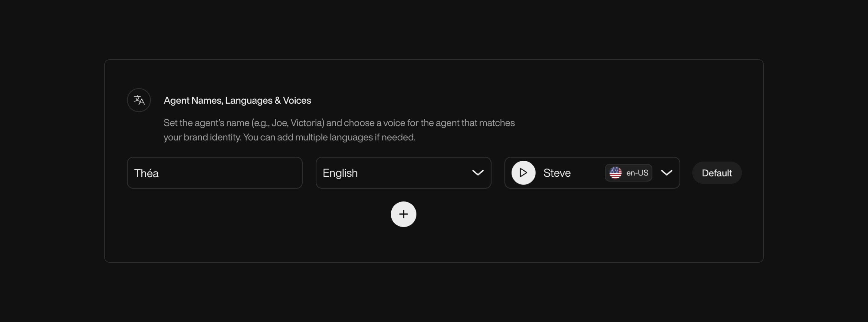The width and height of the screenshot is (868, 322).
Task: Click the Agent Names, Languages & Voices heading
Action: 237,100
